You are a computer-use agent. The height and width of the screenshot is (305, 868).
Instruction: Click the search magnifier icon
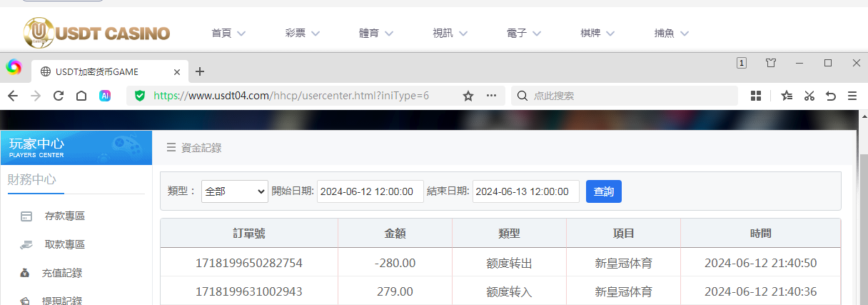(x=523, y=96)
